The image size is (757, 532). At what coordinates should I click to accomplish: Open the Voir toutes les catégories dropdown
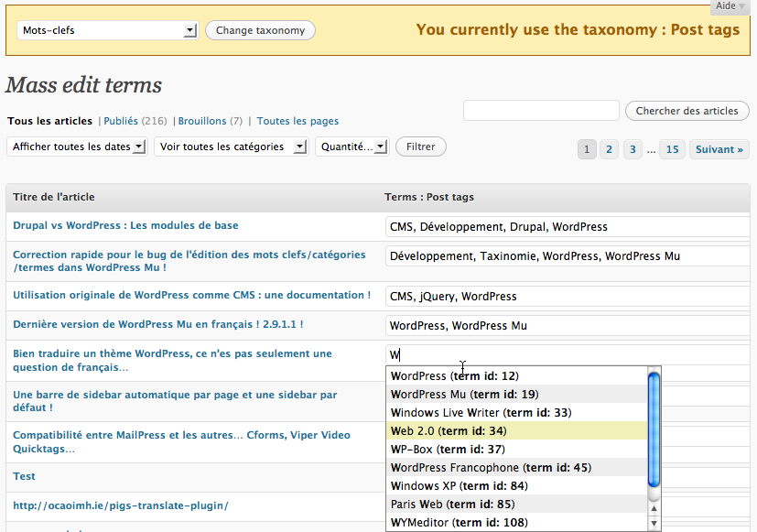tap(230, 147)
